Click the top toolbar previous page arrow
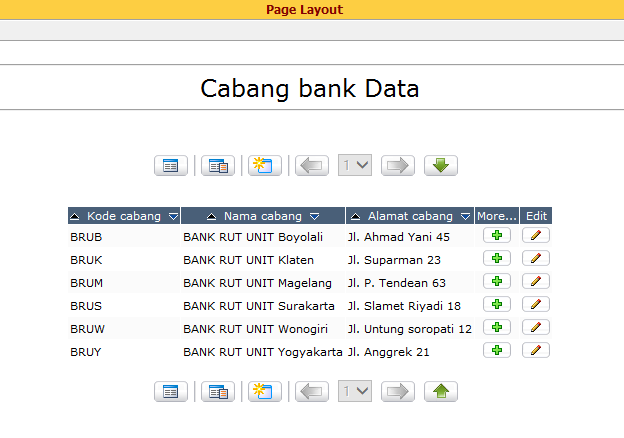The width and height of the screenshot is (624, 438). [312, 165]
